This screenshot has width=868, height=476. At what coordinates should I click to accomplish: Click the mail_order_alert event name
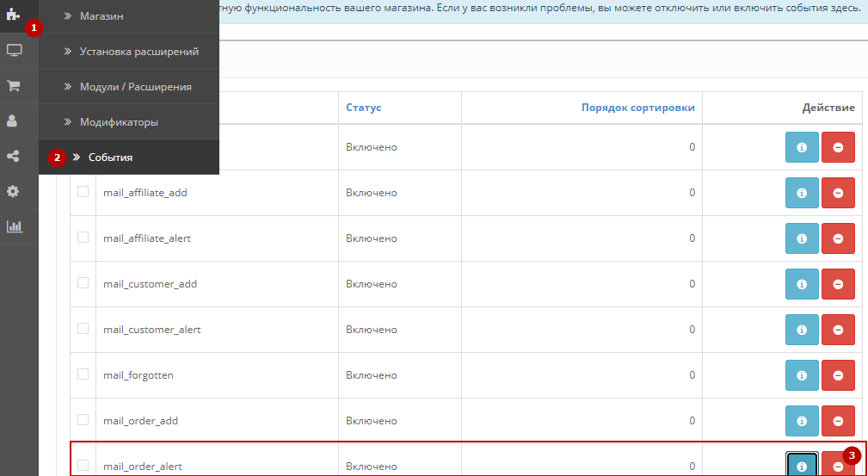point(143,467)
